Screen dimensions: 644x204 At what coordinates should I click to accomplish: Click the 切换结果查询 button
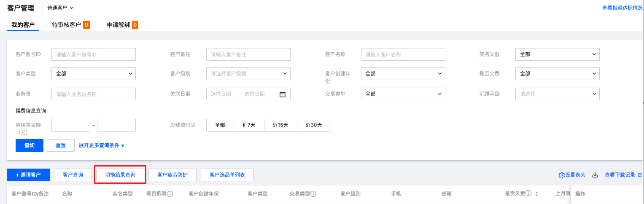point(120,174)
